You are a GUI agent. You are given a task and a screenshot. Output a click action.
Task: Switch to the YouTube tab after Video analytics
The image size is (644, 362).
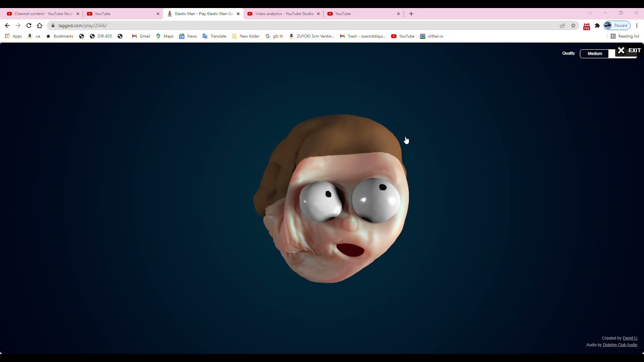pyautogui.click(x=362, y=14)
